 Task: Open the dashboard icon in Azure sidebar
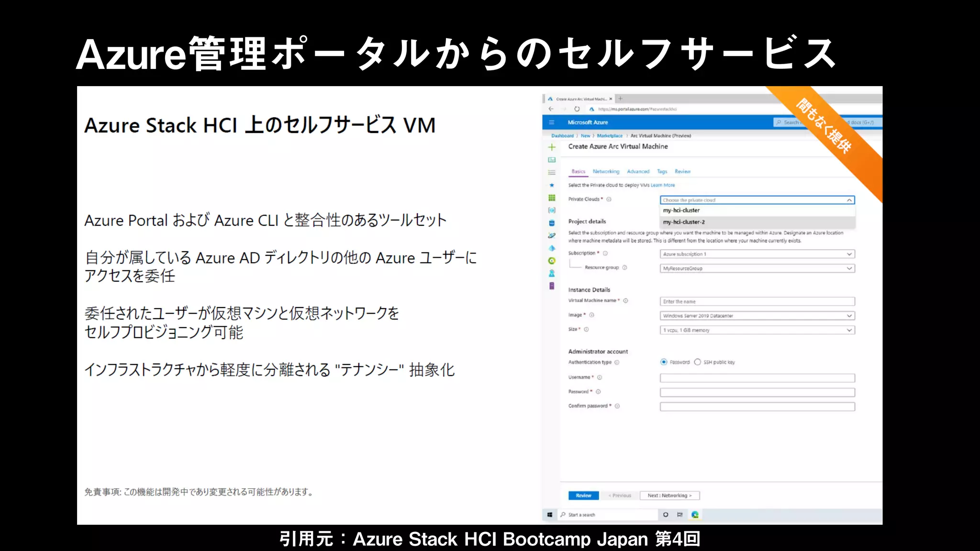click(x=552, y=160)
